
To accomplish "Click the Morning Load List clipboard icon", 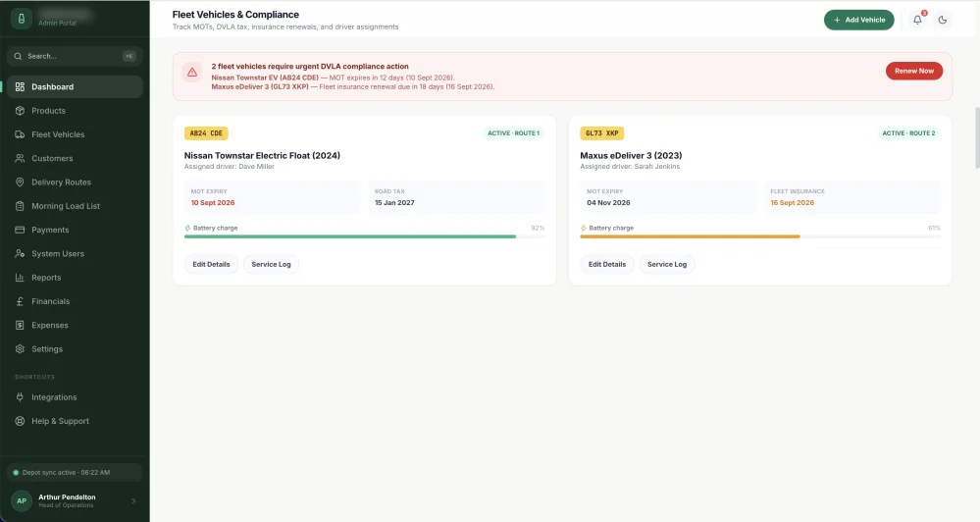I will click(x=20, y=206).
